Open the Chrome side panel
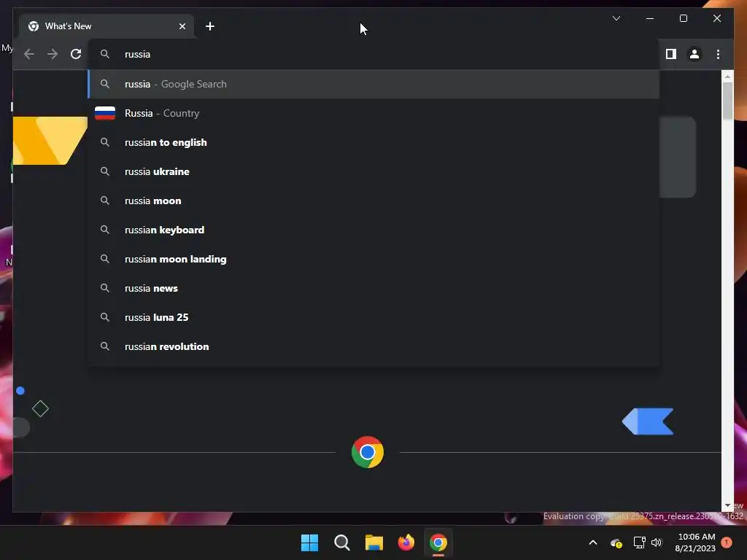 [x=671, y=54]
